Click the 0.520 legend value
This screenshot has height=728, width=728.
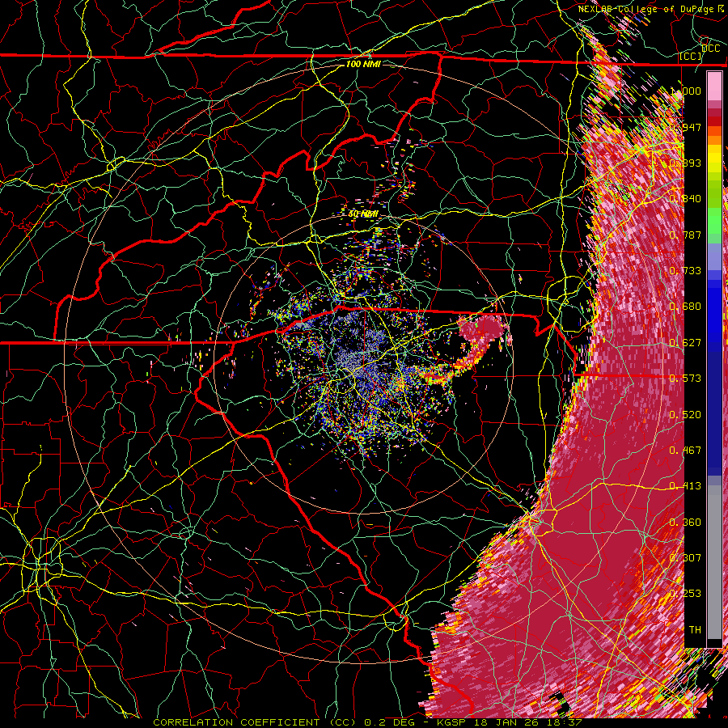(686, 415)
